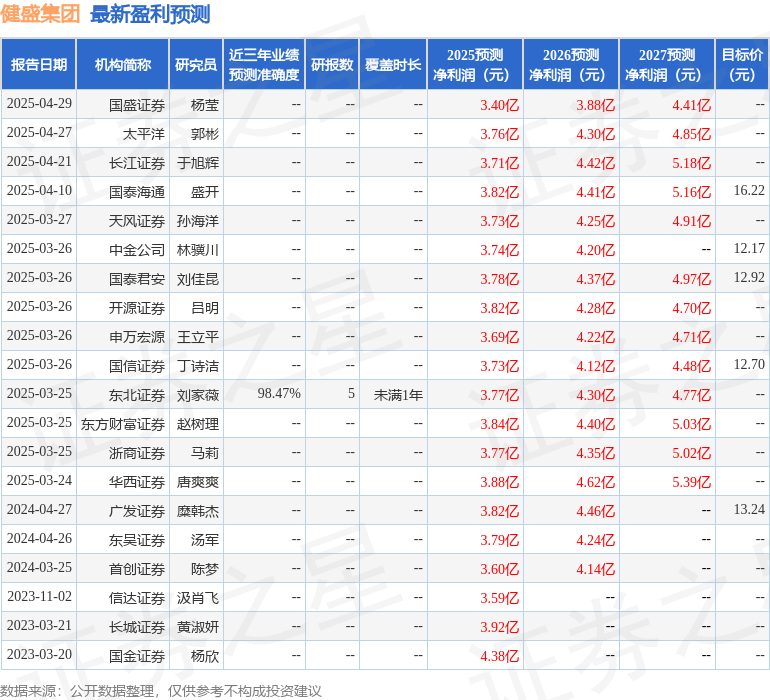Click 4.38亿 in 国金证券 row
The image size is (770, 700).
coord(499,656)
